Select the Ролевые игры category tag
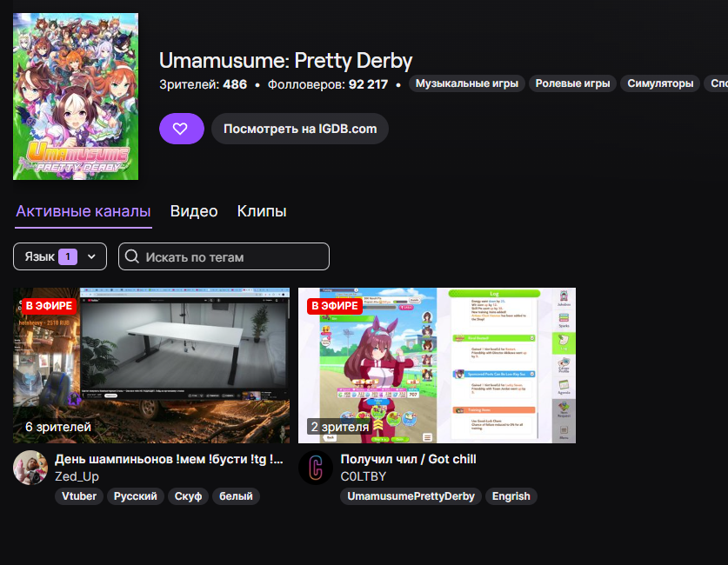The height and width of the screenshot is (565, 728). [x=572, y=83]
